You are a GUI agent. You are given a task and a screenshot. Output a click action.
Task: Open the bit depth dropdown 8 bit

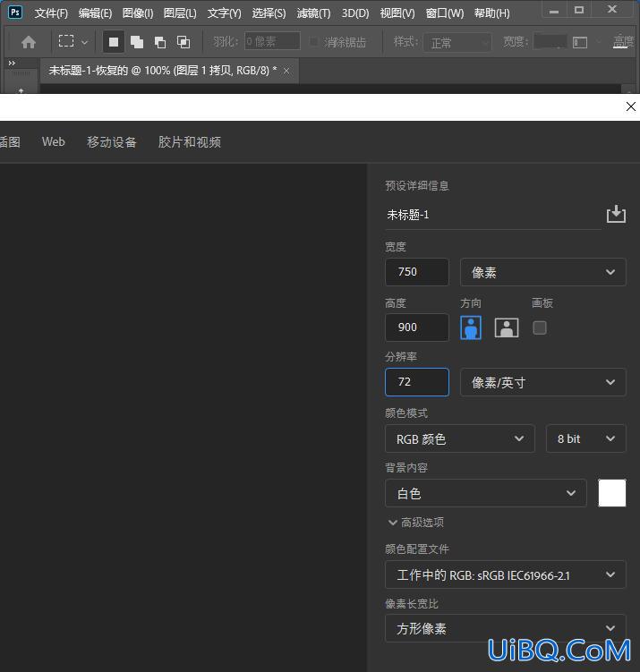point(586,438)
